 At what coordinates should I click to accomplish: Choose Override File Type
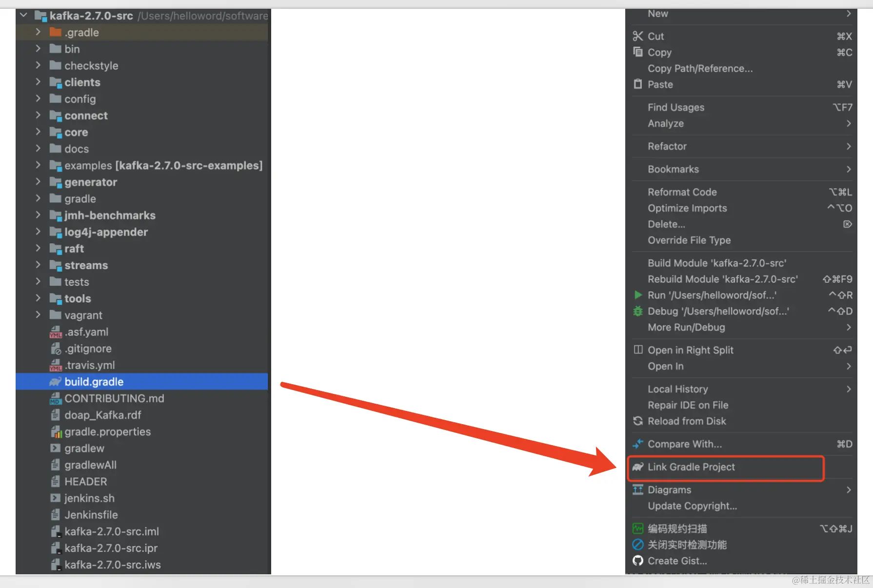741,240
